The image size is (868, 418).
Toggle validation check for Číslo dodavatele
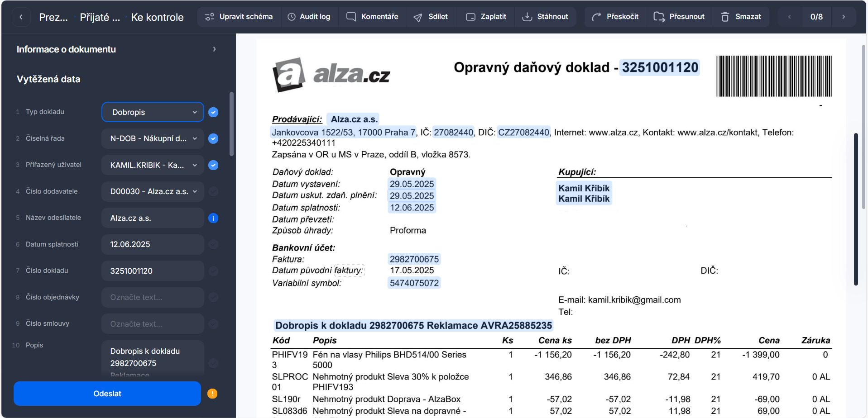213,191
